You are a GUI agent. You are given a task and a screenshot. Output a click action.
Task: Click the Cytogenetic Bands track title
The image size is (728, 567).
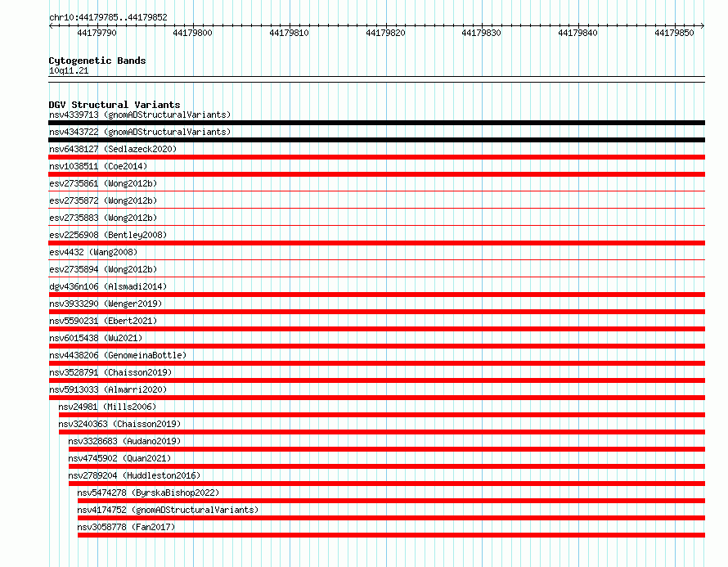pyautogui.click(x=97, y=61)
